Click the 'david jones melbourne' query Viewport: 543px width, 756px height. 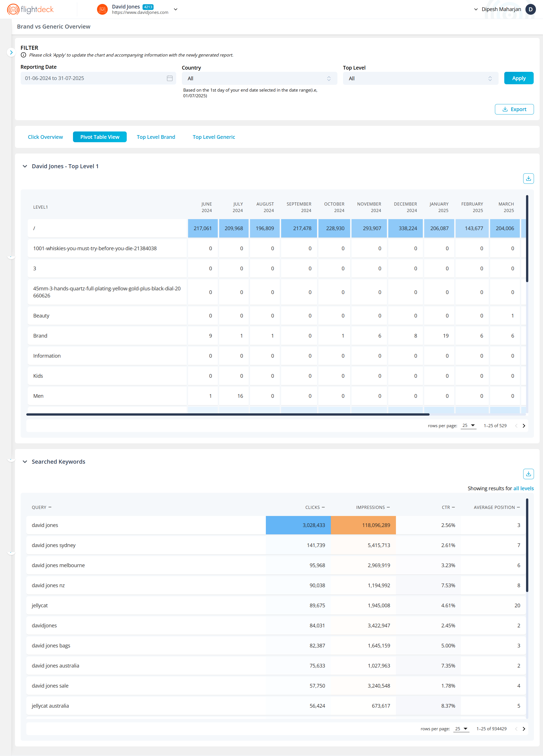[58, 565]
